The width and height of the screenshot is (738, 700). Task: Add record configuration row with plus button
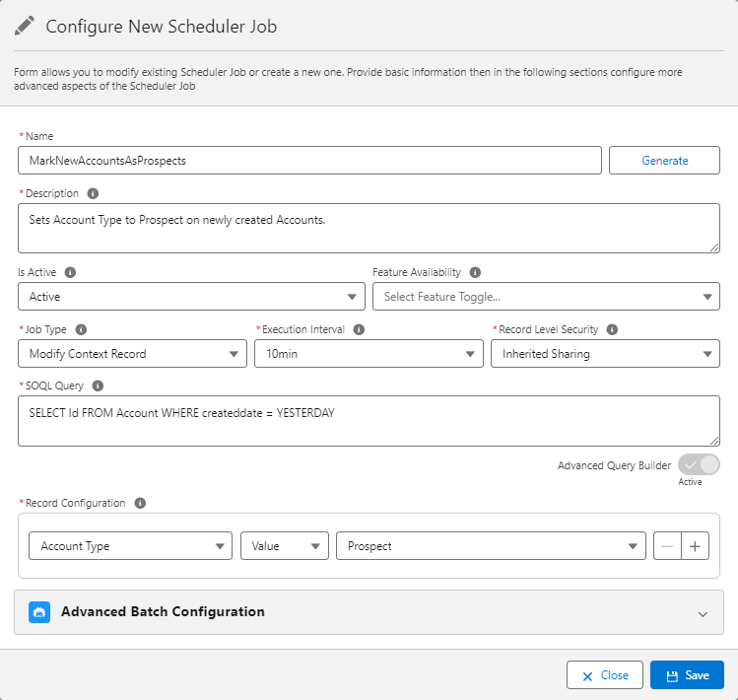click(x=696, y=546)
